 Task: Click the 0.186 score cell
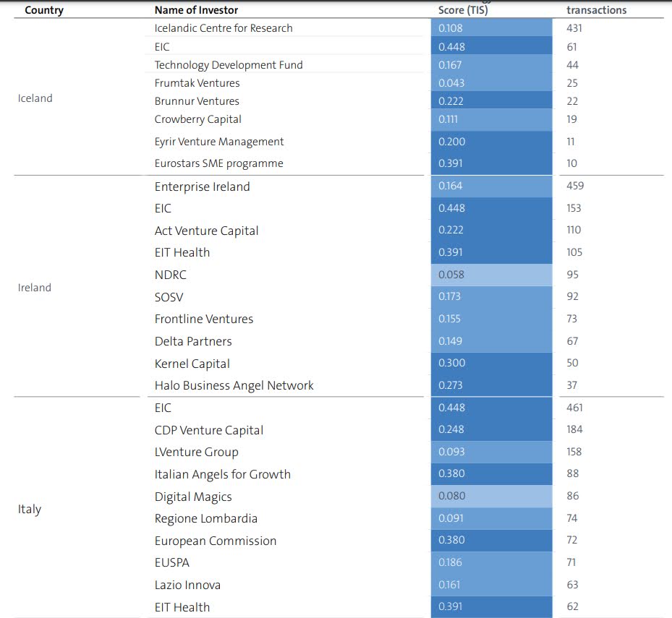point(492,563)
